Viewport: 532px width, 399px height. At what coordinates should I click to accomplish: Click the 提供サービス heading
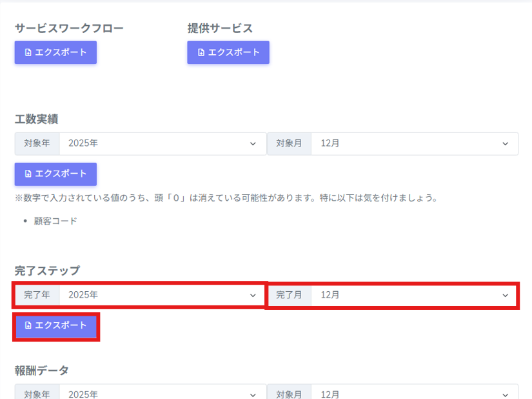(220, 28)
